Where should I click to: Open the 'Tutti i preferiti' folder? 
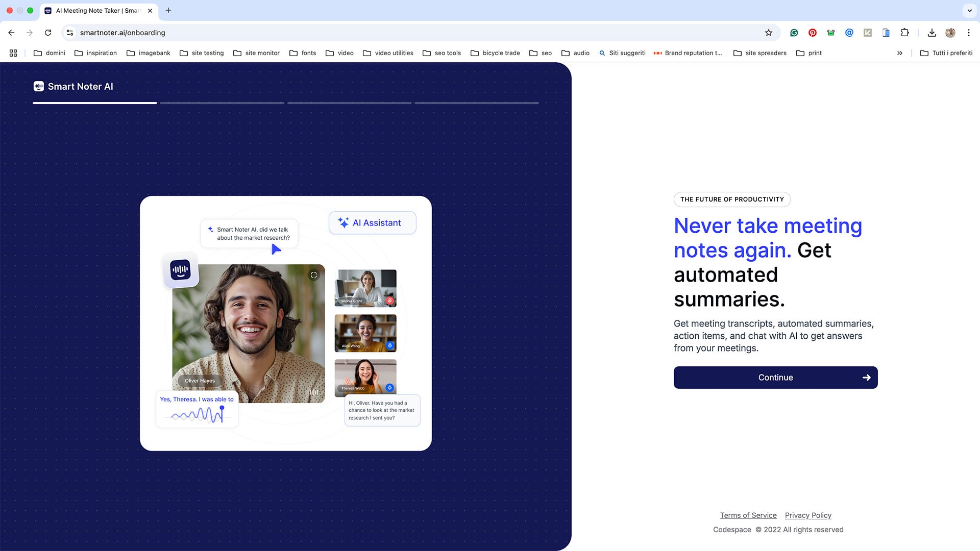click(945, 53)
